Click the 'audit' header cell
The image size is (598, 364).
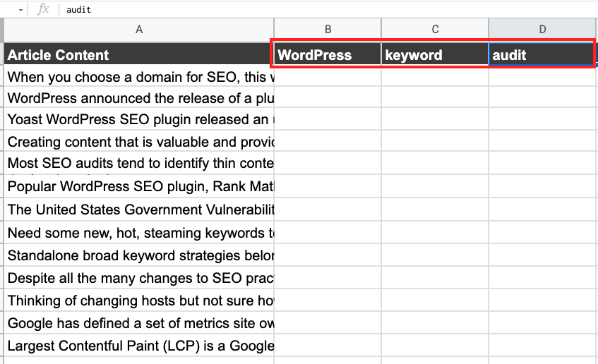click(542, 54)
